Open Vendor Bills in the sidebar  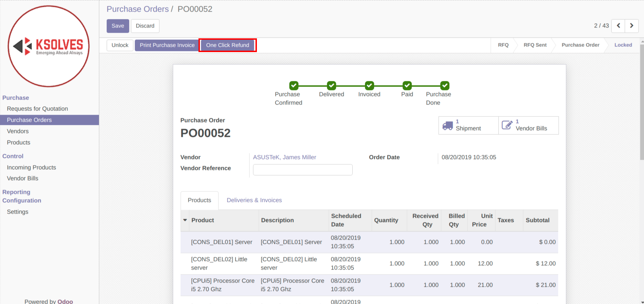tap(23, 178)
